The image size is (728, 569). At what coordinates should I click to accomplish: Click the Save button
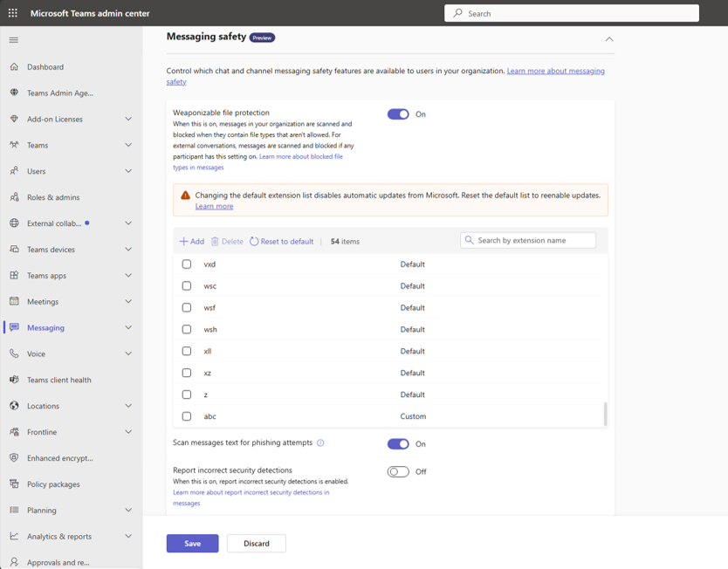(x=192, y=544)
